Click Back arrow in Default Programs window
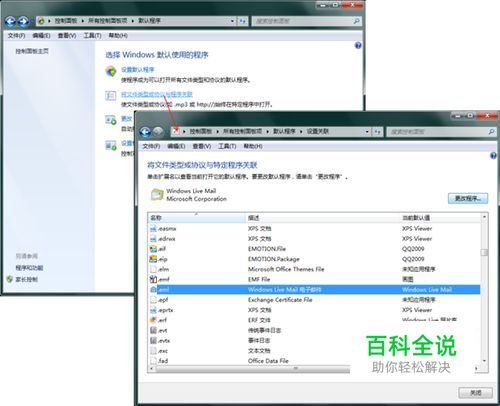The image size is (500, 406). (10, 22)
